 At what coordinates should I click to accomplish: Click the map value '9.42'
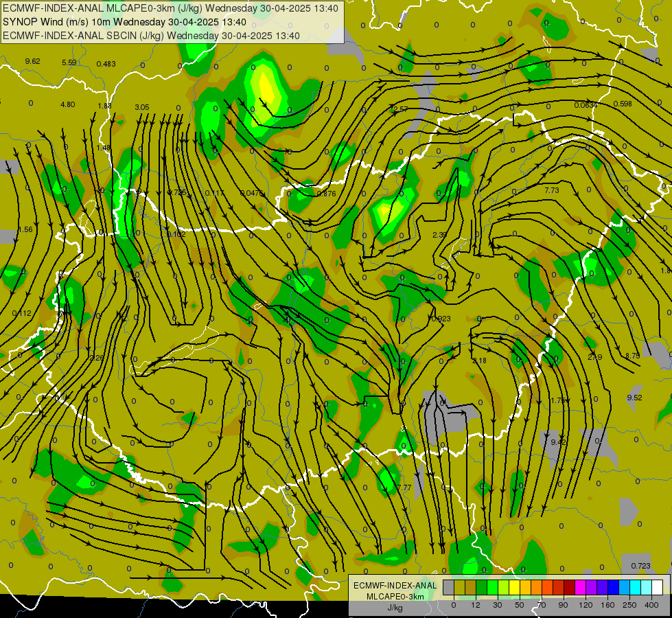coord(559,442)
